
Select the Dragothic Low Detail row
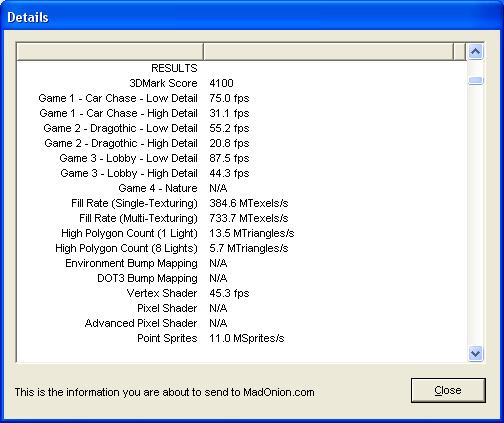[242, 128]
